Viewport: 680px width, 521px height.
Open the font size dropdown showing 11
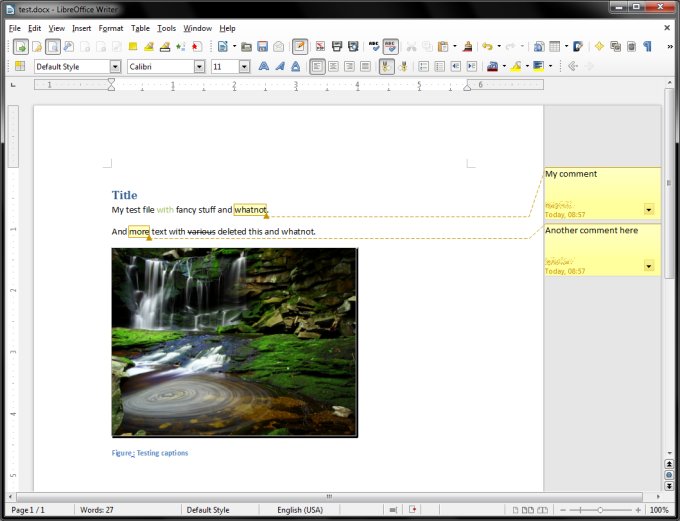point(244,67)
